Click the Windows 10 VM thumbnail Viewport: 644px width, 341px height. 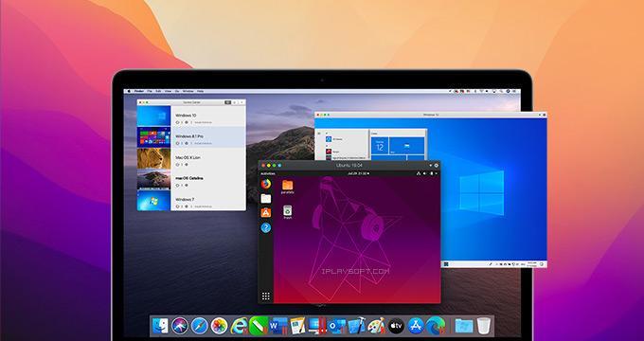(153, 116)
